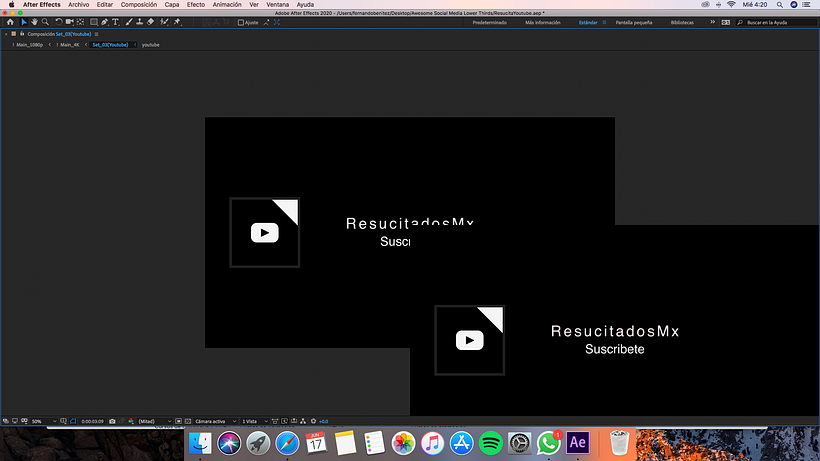Click the current time 0:00:03:09

[93, 421]
